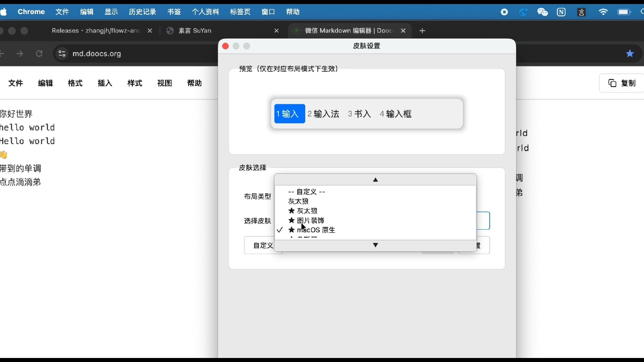This screenshot has width=644, height=362.
Task: Bookmark the page with the star icon
Action: [x=630, y=54]
